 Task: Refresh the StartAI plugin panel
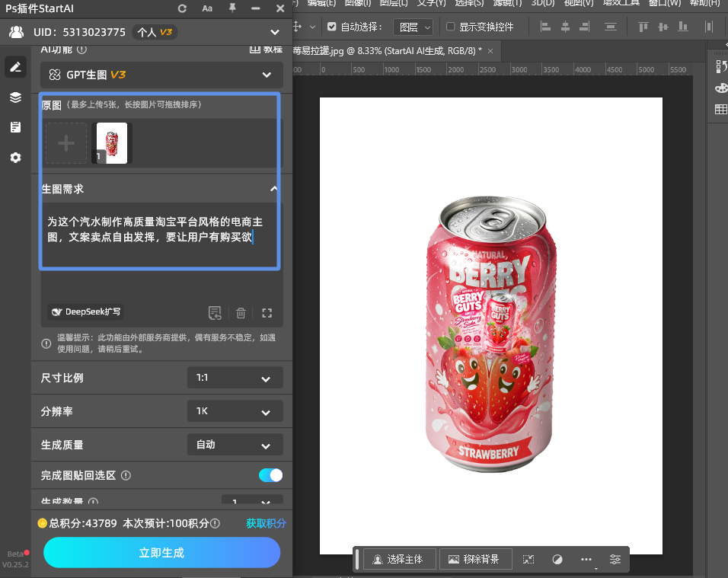click(182, 8)
